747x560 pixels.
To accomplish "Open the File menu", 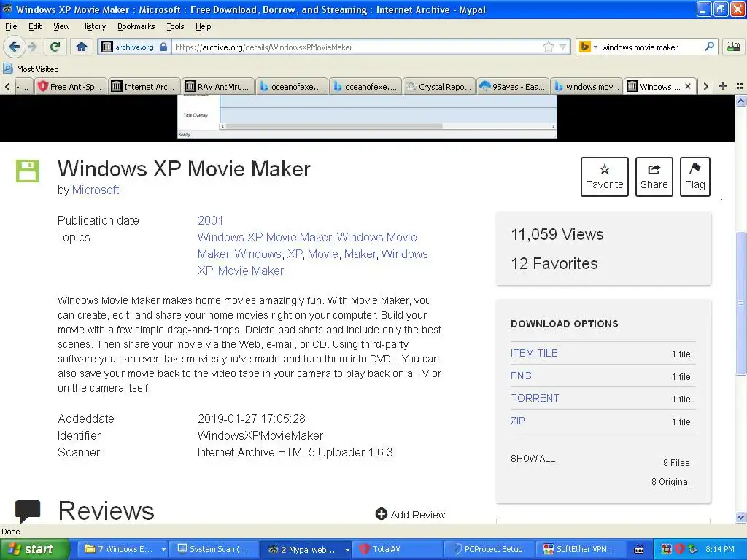I will click(11, 26).
